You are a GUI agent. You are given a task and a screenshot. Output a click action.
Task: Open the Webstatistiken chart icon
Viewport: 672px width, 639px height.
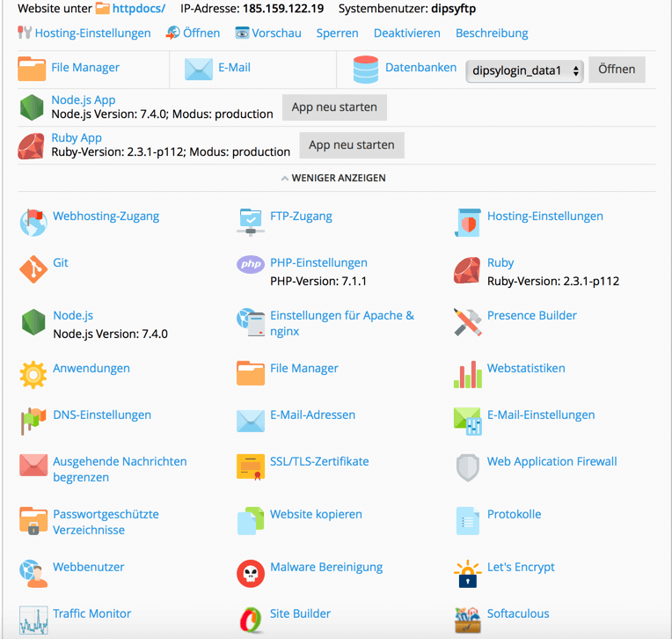tap(467, 374)
